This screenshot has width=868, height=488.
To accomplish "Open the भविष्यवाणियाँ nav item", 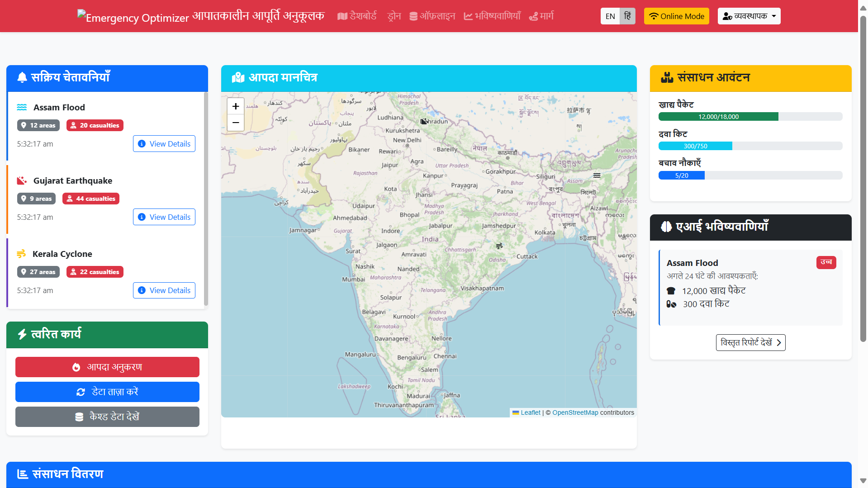I will pos(492,16).
